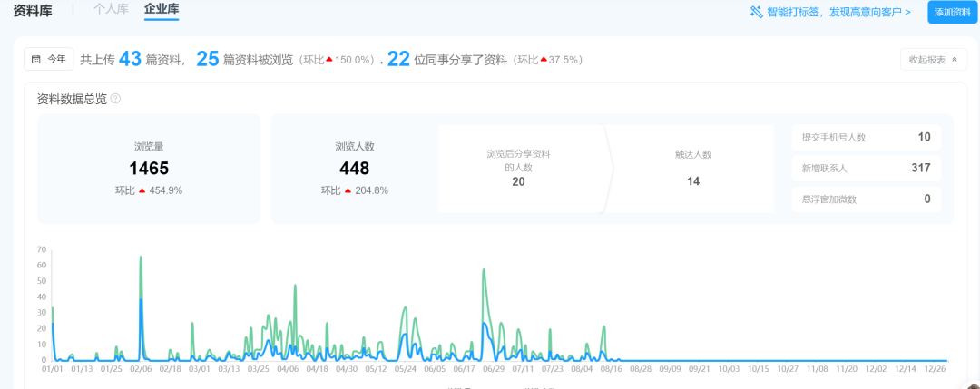This screenshot has height=389, width=980.
Task: Click the chart peak at 02/06
Action: coord(141,258)
